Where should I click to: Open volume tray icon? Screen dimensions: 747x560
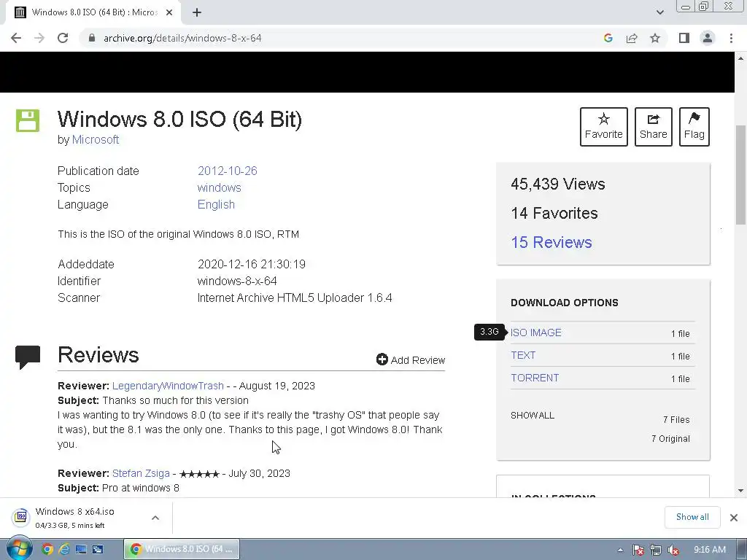tap(673, 550)
